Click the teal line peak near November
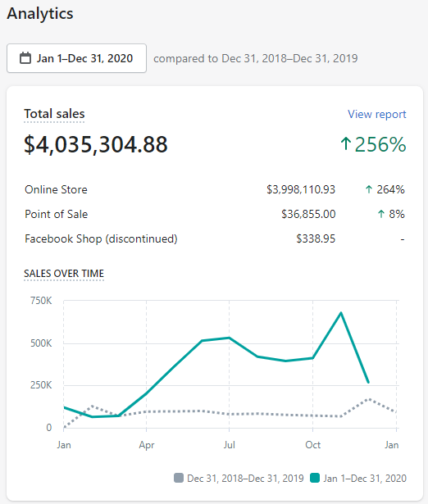The image size is (428, 504). click(x=341, y=312)
